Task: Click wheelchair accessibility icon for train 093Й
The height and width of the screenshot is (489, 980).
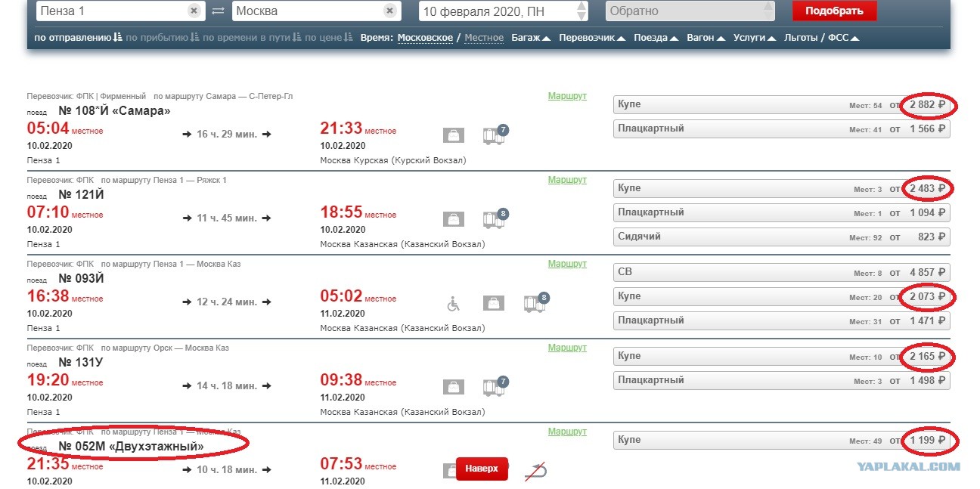Action: tap(453, 304)
